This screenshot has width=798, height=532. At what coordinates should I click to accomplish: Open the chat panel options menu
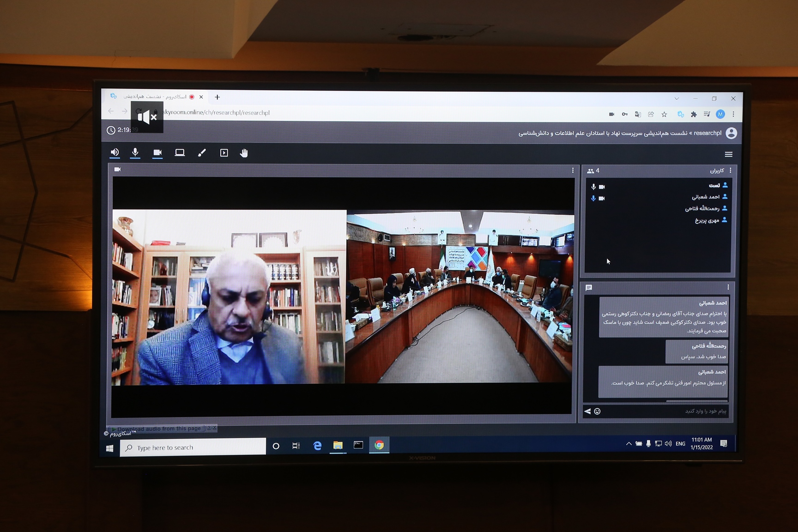(728, 287)
